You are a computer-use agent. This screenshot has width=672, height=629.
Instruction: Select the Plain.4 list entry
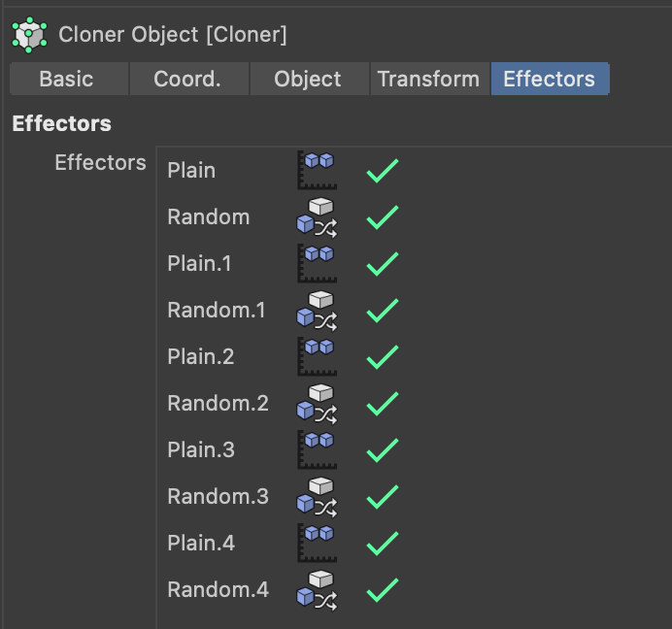(201, 544)
